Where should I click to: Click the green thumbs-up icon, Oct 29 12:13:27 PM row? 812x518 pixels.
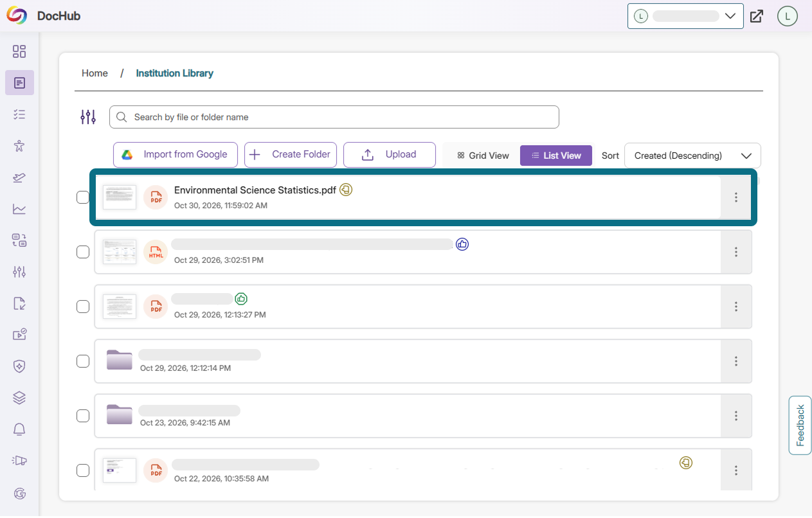click(241, 299)
